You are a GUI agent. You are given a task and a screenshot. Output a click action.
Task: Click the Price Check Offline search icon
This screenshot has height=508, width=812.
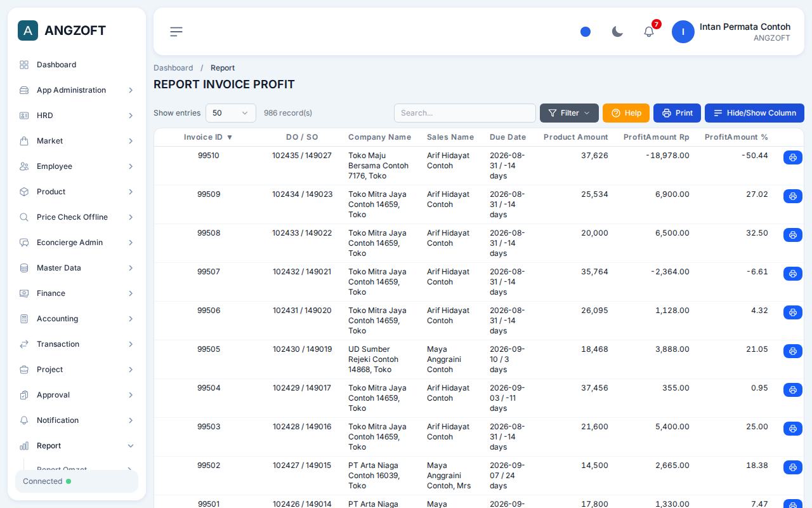(x=24, y=217)
